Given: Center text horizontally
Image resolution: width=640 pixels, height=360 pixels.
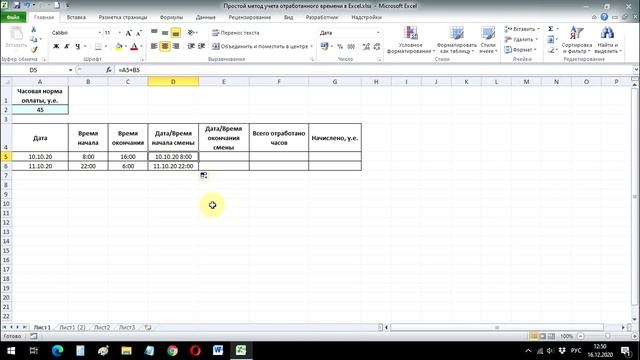Looking at the screenshot, I should (x=165, y=46).
